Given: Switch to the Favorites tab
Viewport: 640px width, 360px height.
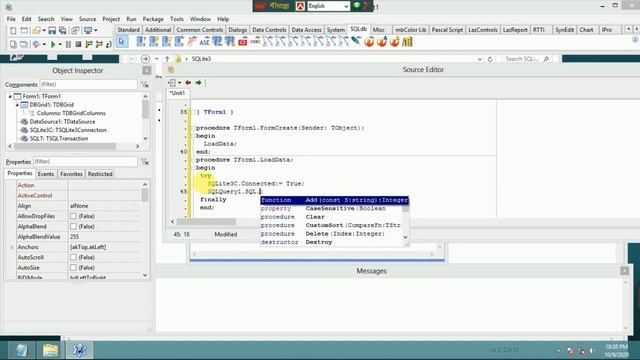Looking at the screenshot, I should point(71,174).
